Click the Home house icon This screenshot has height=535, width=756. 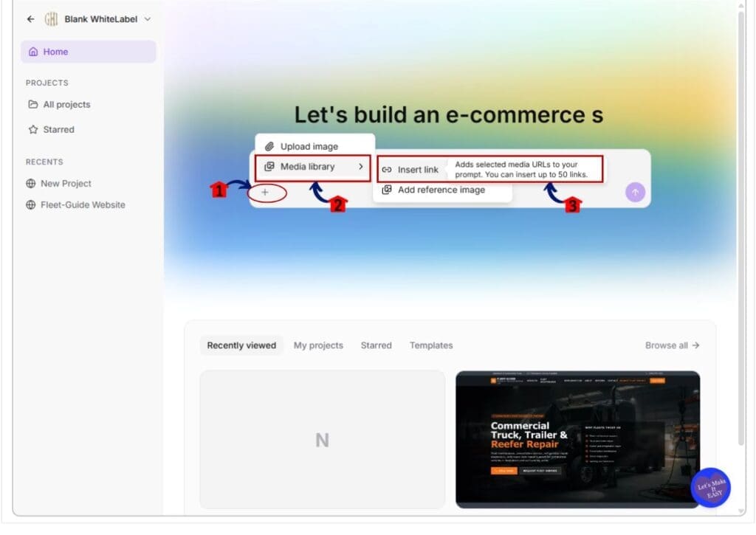click(x=33, y=52)
